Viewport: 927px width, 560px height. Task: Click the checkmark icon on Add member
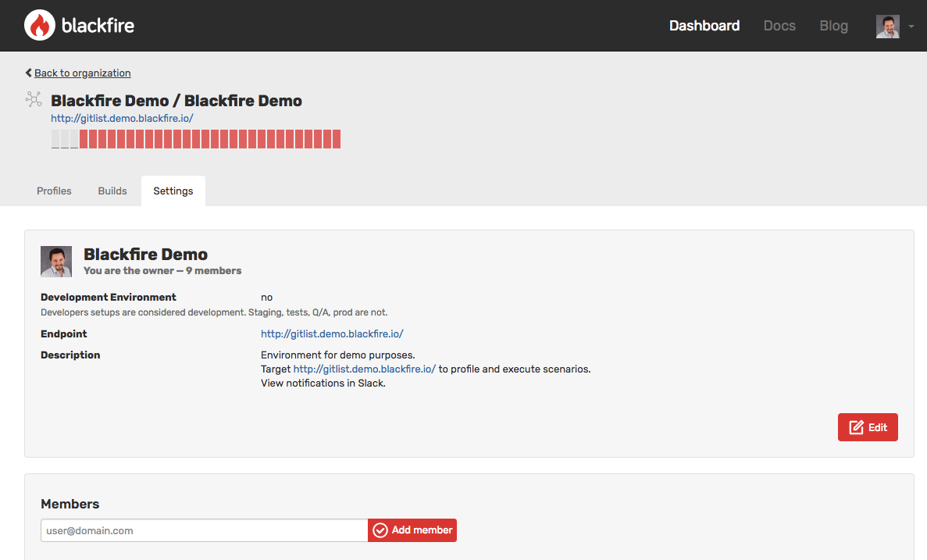380,530
